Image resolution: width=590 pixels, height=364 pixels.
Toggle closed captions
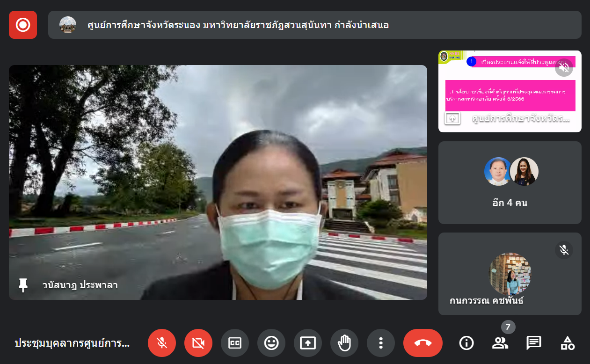(x=235, y=343)
